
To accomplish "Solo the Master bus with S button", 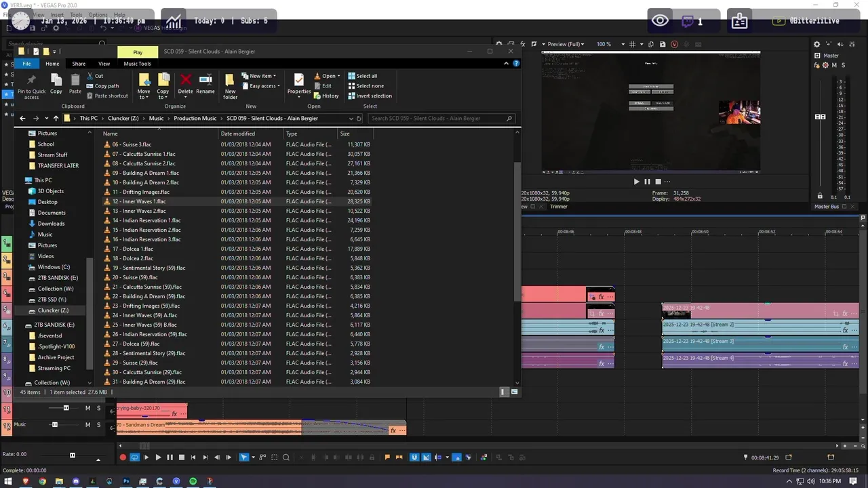I will click(x=843, y=65).
